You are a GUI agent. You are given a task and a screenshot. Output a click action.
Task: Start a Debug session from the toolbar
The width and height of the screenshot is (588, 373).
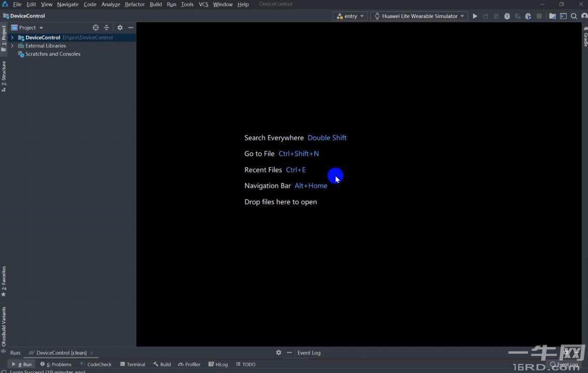pos(507,16)
